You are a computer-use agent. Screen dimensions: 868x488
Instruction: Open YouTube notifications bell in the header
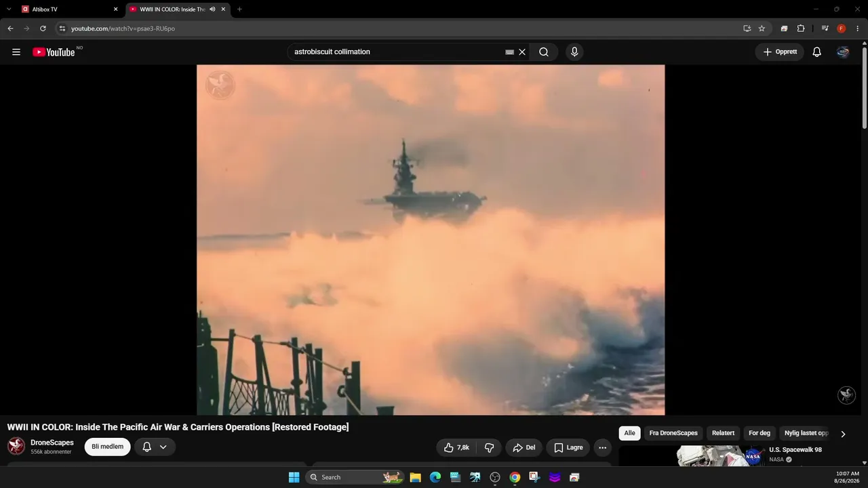coord(817,52)
